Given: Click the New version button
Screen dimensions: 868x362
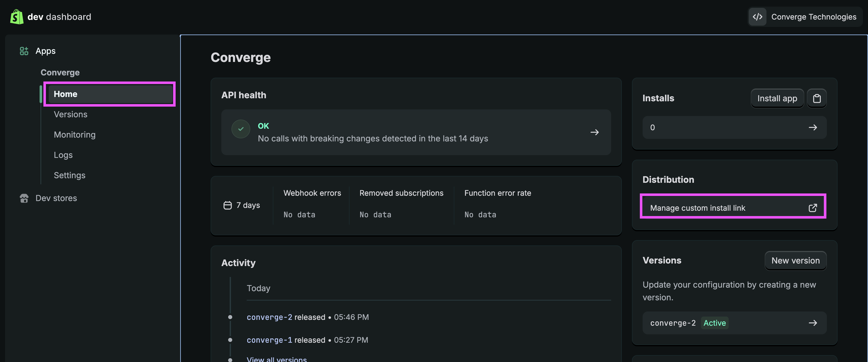Looking at the screenshot, I should [795, 260].
